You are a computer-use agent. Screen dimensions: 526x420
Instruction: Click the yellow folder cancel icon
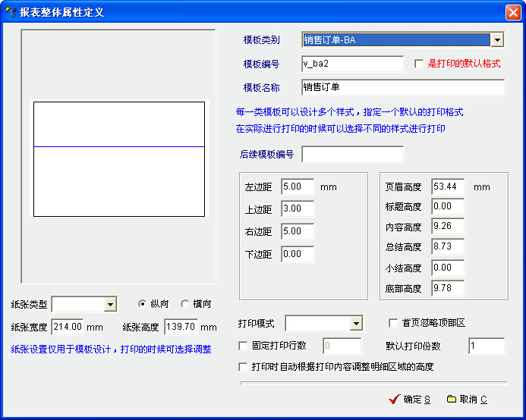[x=451, y=399]
